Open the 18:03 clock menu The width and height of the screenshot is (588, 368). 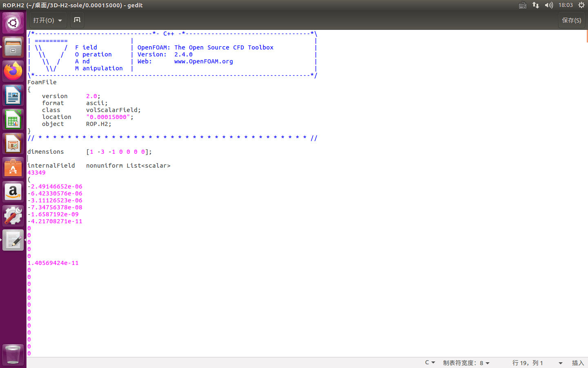[566, 5]
